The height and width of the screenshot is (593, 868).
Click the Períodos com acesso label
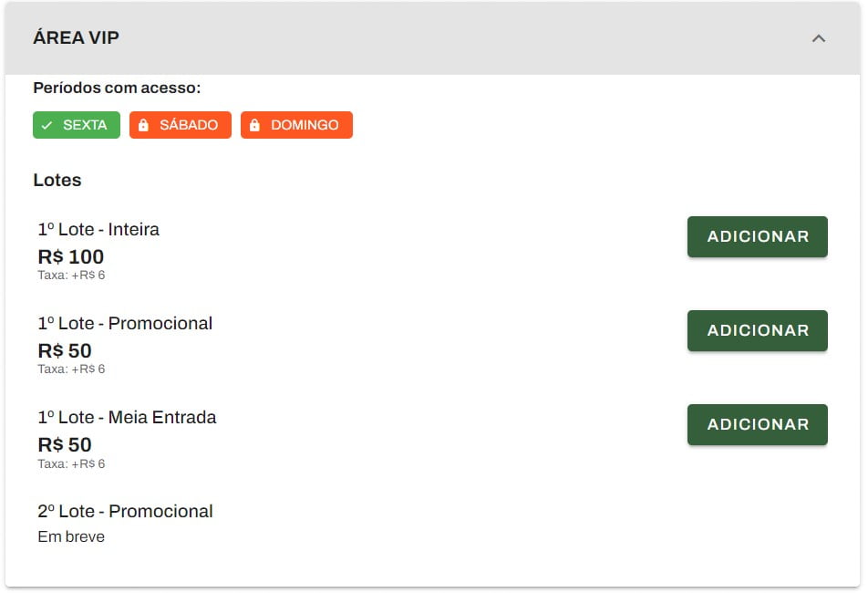tap(117, 88)
